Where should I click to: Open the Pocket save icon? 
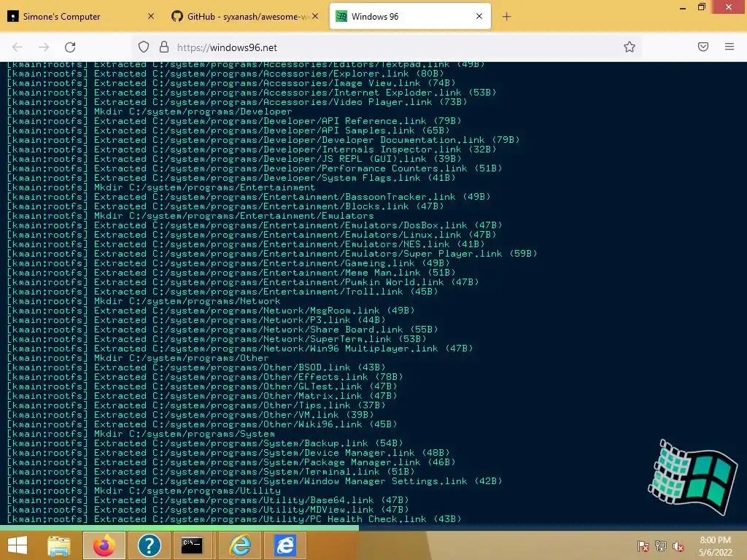(x=703, y=47)
